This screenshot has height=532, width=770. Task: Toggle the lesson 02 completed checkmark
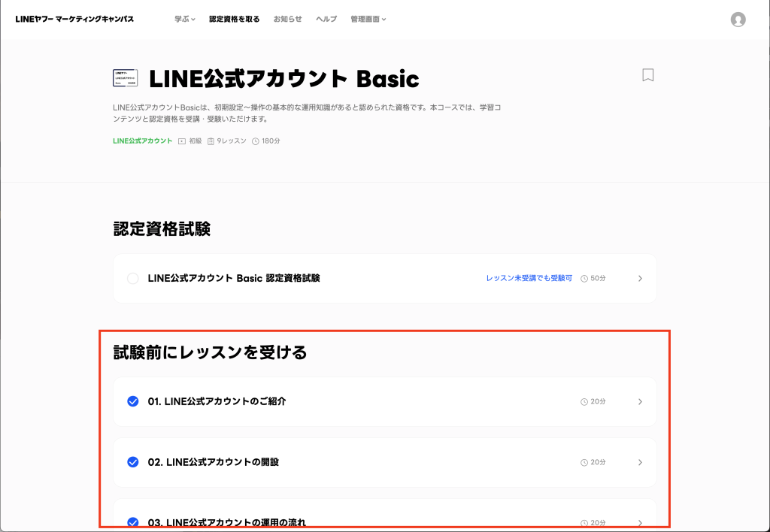point(133,462)
